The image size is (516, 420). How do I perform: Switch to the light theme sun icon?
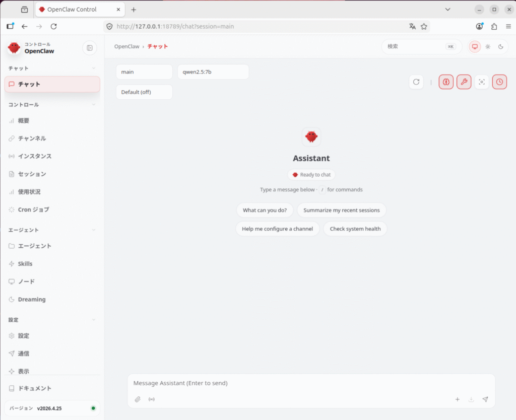pos(488,47)
